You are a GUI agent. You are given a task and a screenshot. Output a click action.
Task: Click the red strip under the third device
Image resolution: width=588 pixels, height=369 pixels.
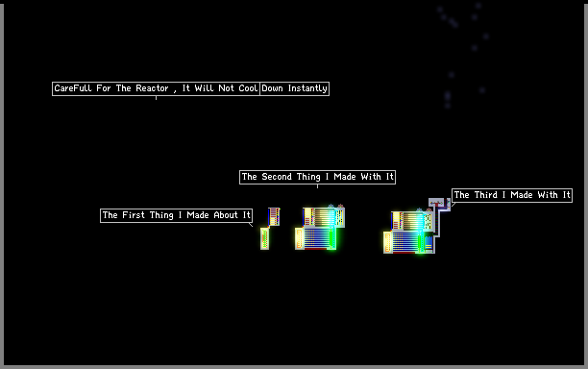point(404,253)
